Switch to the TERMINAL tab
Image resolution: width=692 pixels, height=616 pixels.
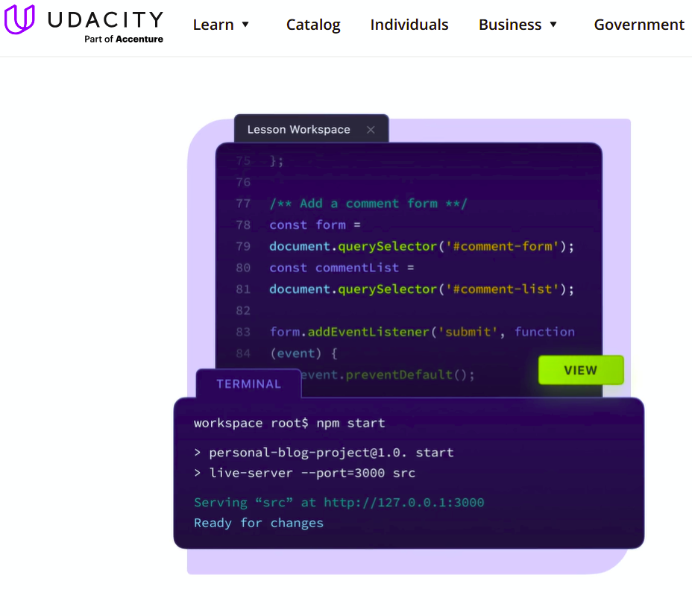[x=248, y=384]
